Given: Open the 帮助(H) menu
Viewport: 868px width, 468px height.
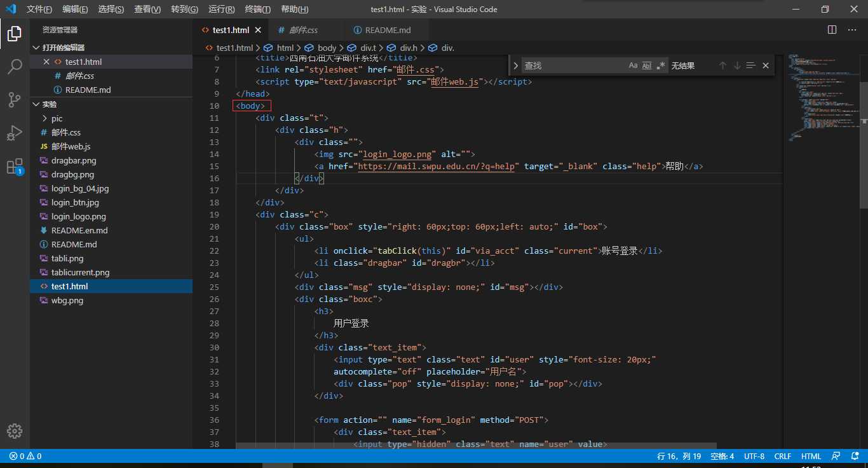Looking at the screenshot, I should (294, 9).
